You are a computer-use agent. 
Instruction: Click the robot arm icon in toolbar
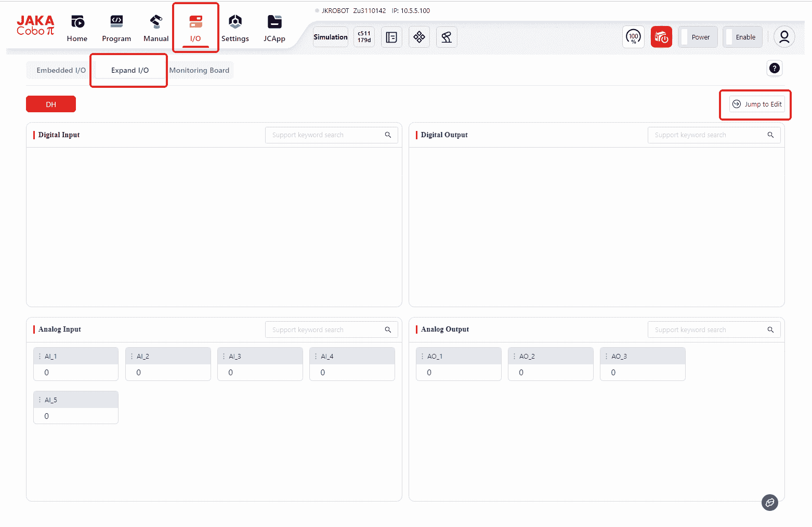coord(447,37)
